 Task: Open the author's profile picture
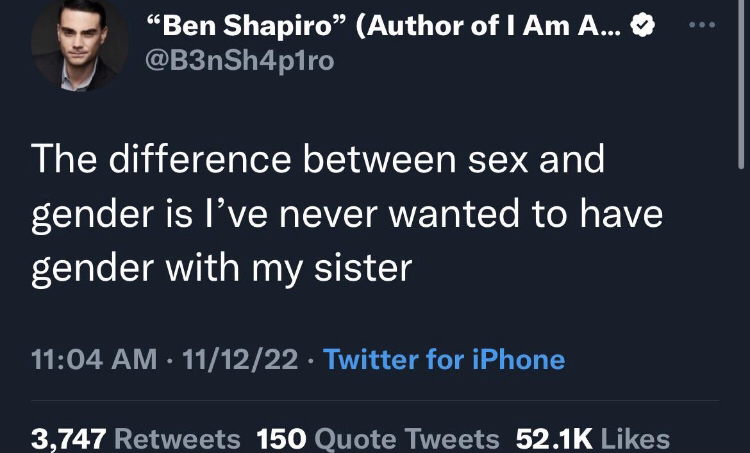coord(79,46)
